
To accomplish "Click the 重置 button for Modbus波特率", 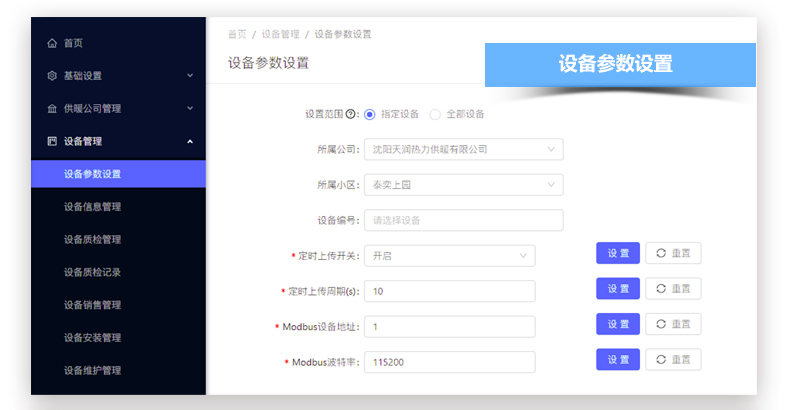I will click(x=673, y=359).
